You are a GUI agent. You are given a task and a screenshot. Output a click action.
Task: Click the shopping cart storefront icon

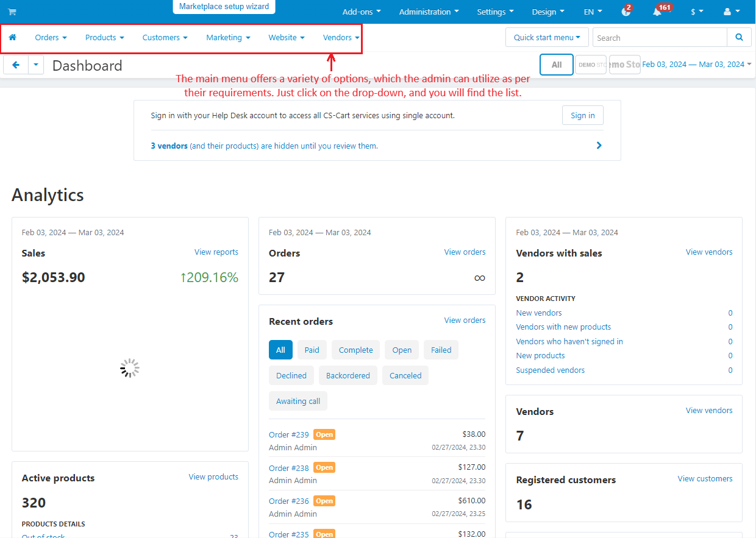click(12, 12)
